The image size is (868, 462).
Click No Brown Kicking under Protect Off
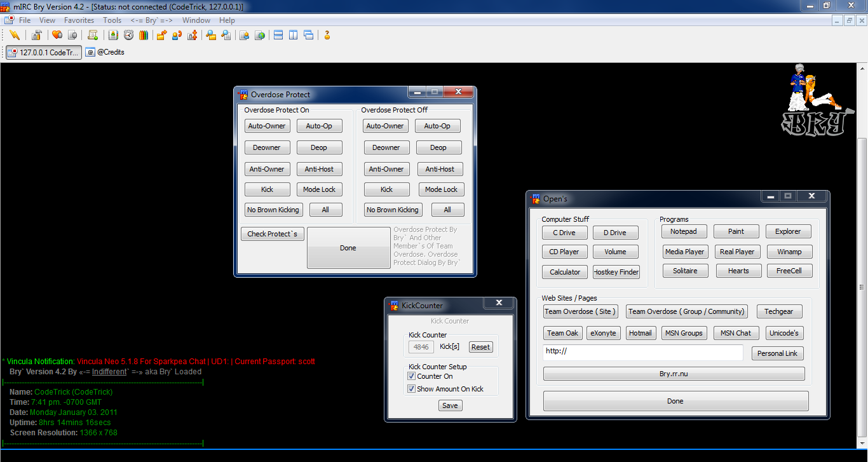click(x=393, y=210)
